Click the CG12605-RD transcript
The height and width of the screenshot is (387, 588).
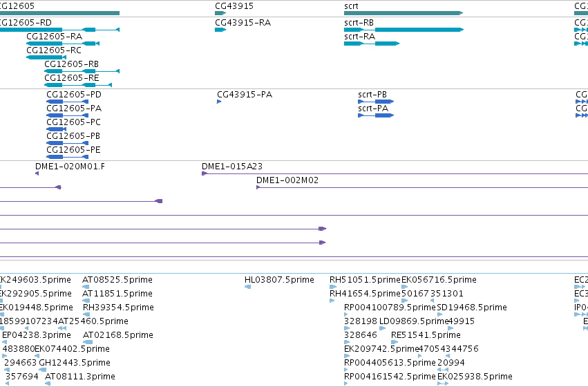(59, 30)
